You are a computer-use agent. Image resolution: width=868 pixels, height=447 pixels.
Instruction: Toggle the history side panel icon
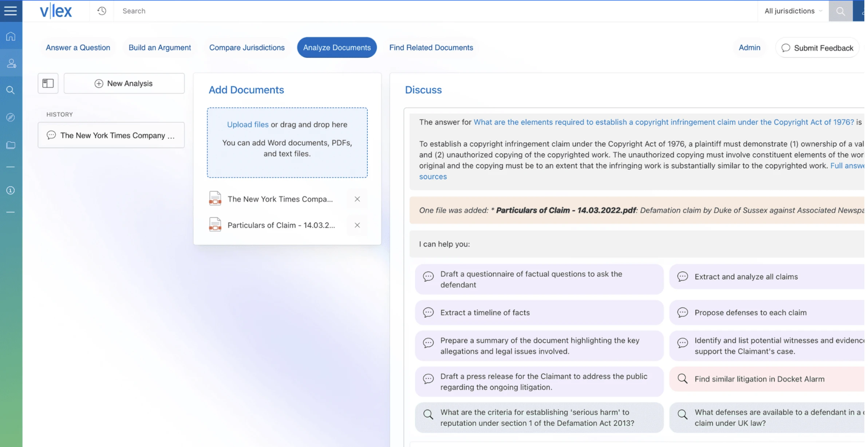coord(48,83)
